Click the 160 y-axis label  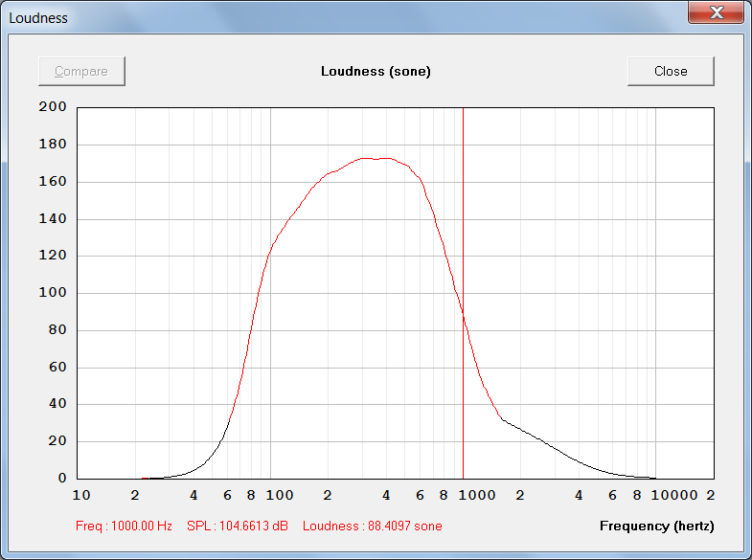point(53,181)
